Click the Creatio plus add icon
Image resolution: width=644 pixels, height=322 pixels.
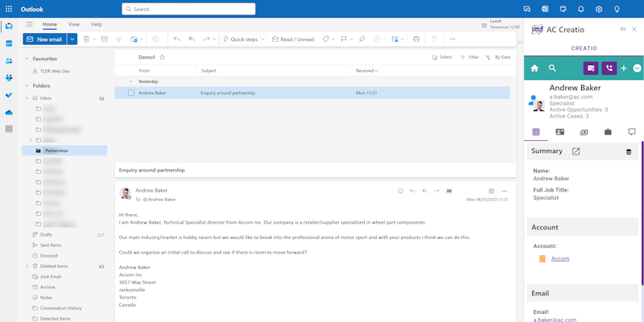[x=623, y=68]
